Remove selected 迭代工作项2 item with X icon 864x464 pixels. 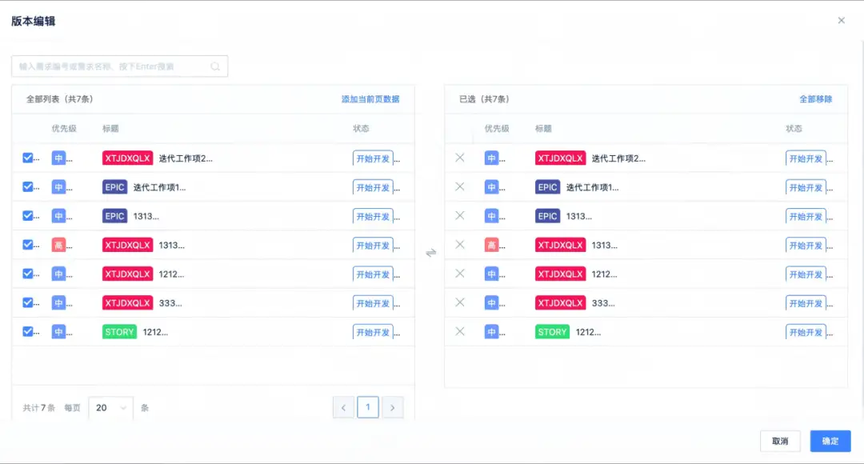coord(460,158)
